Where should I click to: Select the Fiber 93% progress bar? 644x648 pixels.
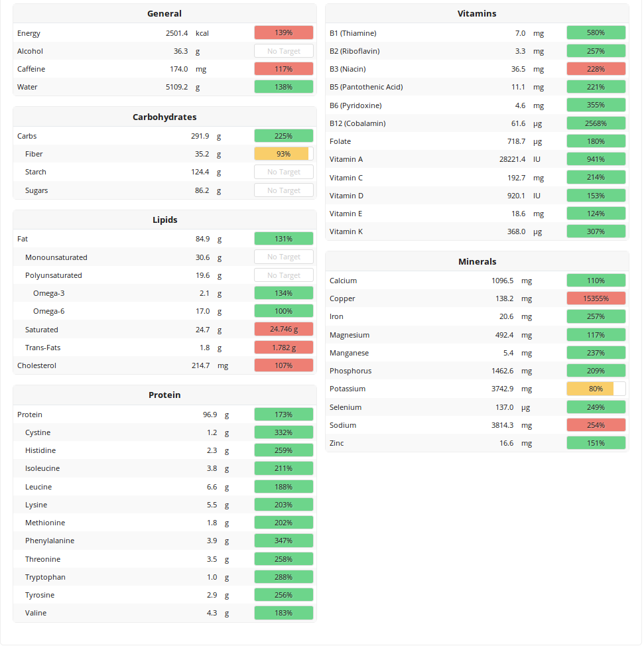tap(283, 154)
